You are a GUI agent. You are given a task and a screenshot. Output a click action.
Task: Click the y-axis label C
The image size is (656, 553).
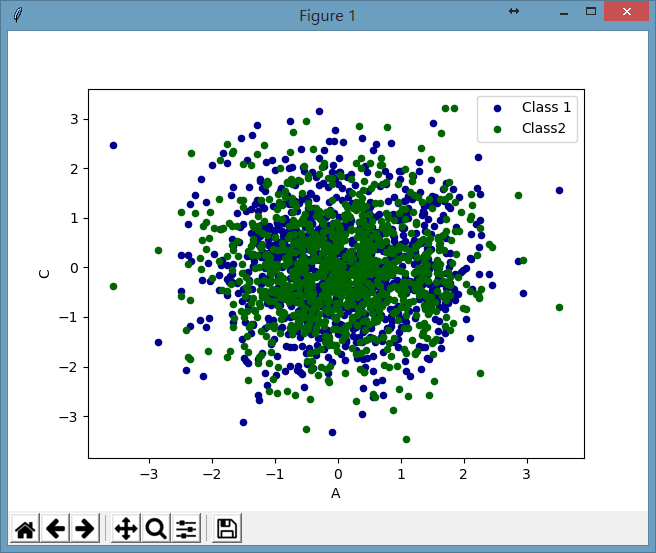44,274
